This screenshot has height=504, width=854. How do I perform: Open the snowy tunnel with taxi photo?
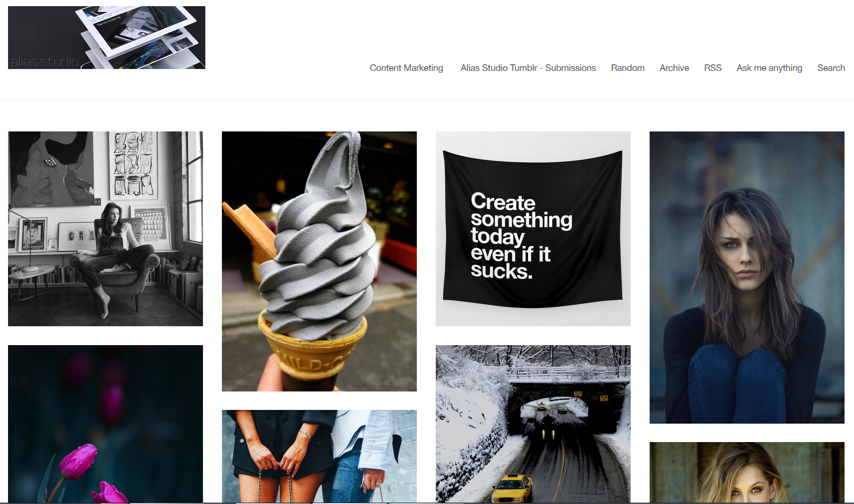click(533, 424)
